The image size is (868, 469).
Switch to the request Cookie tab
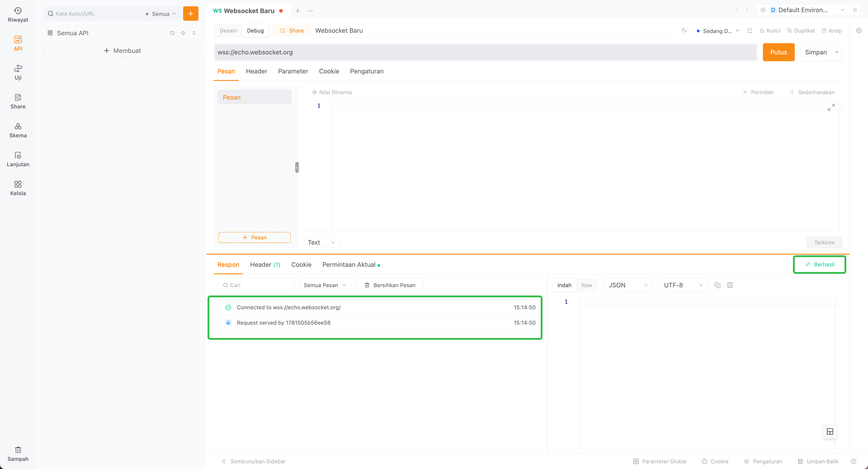tap(329, 71)
